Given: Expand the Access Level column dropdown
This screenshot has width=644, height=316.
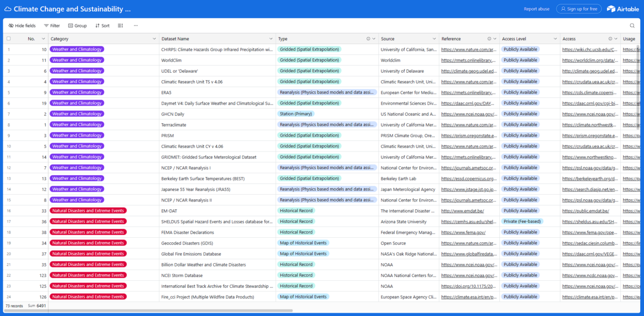Looking at the screenshot, I should (x=555, y=39).
